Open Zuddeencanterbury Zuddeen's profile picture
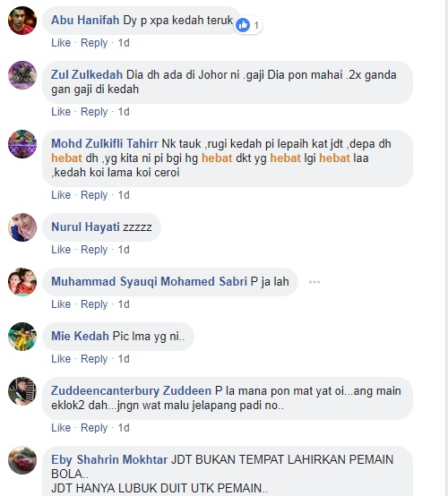Image resolution: width=448 pixels, height=496 pixels. tap(22, 391)
